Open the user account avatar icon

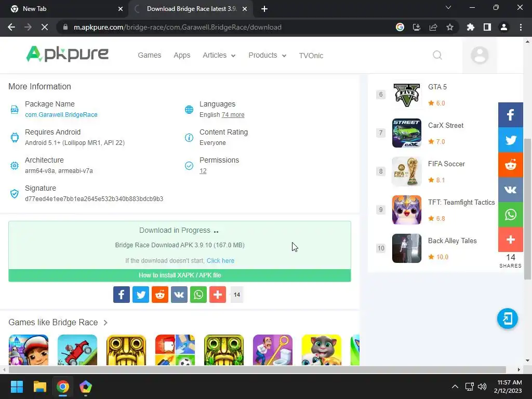pos(480,55)
